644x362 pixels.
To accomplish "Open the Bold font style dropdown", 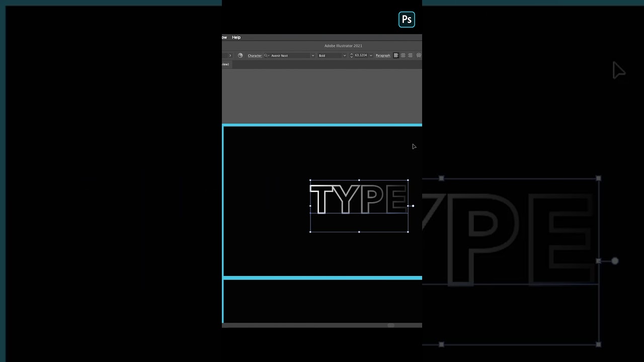I will (x=345, y=55).
